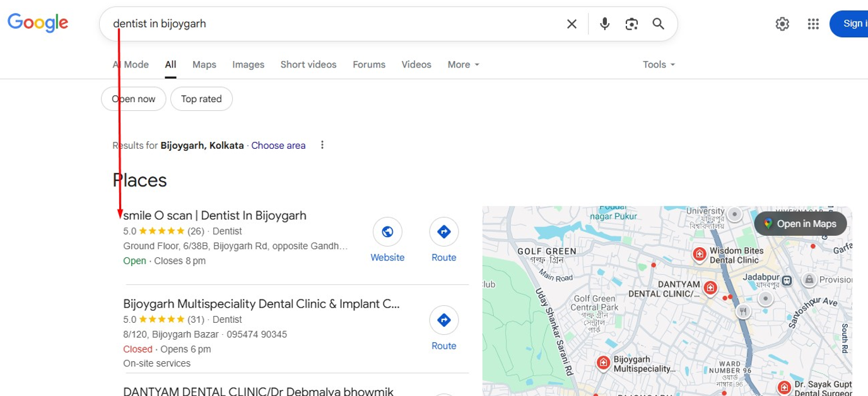Select the All results tab
Screen dimensions: 868x396
[x=170, y=64]
